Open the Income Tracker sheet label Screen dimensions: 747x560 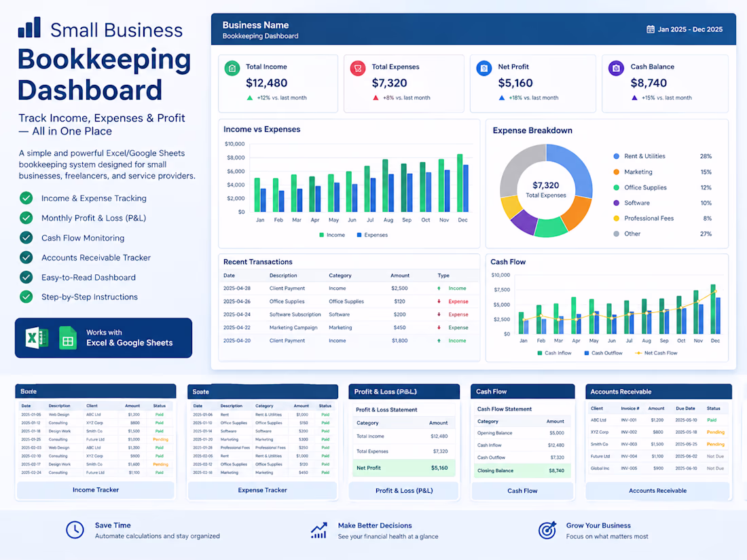click(x=96, y=490)
